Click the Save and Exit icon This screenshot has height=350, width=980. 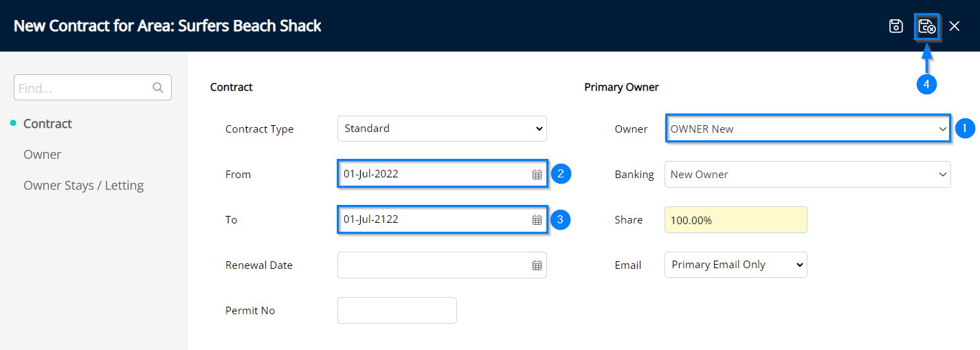point(926,26)
